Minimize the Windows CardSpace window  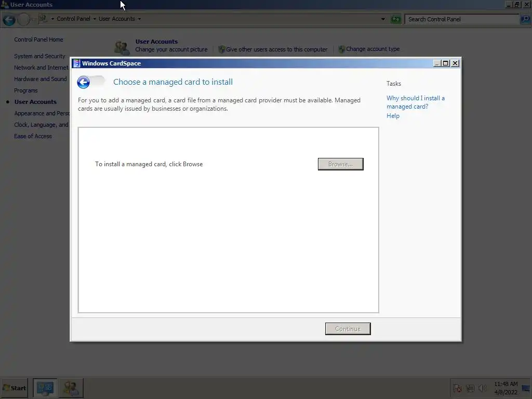coord(437,63)
